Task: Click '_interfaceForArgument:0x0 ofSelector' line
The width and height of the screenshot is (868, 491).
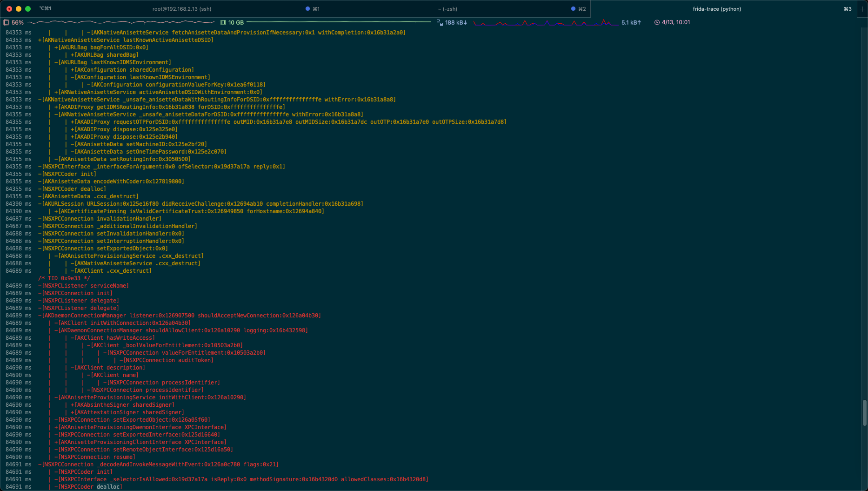Action: point(161,167)
